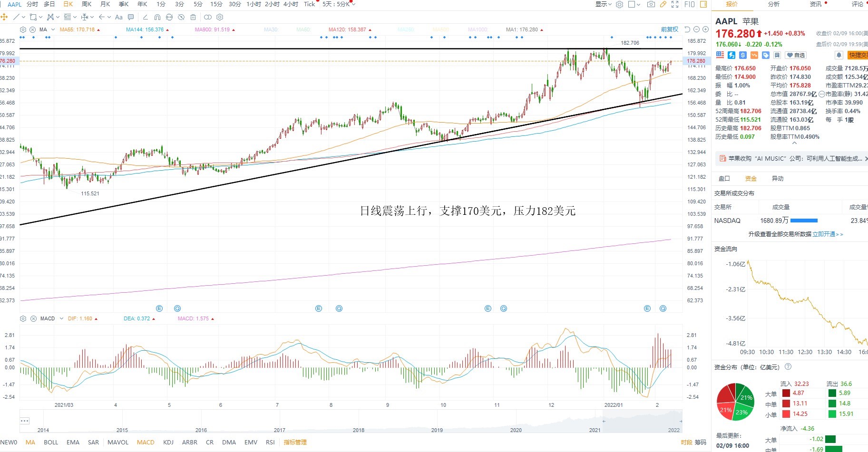The image size is (868, 452).
Task: Switch to 盘口 order book tab
Action: pyautogui.click(x=724, y=179)
